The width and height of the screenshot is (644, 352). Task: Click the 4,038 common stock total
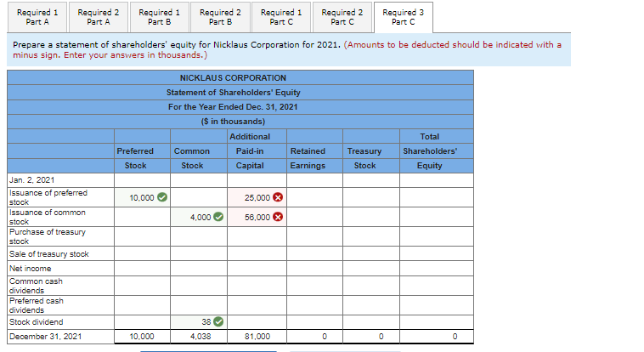(199, 337)
